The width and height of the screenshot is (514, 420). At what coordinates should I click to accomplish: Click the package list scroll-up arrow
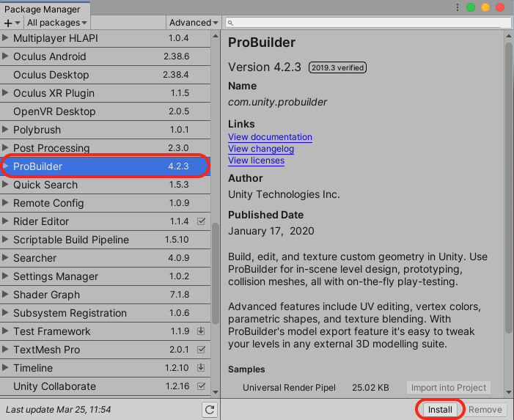pos(216,36)
